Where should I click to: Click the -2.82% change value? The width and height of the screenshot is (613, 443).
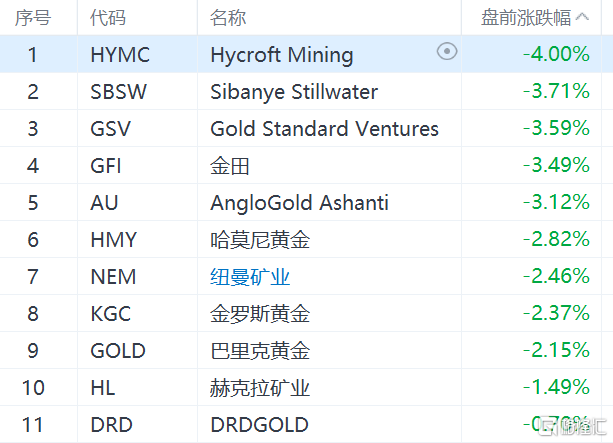pos(556,239)
